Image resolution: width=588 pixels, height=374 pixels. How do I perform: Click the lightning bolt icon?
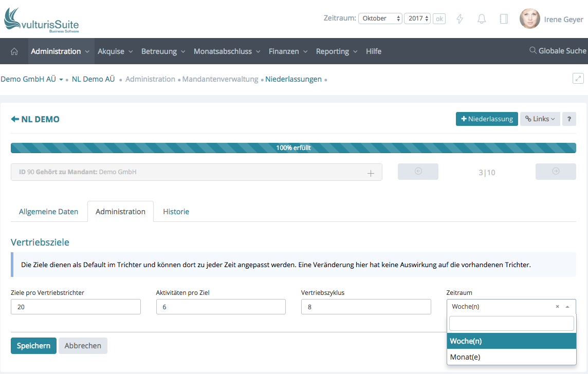460,19
